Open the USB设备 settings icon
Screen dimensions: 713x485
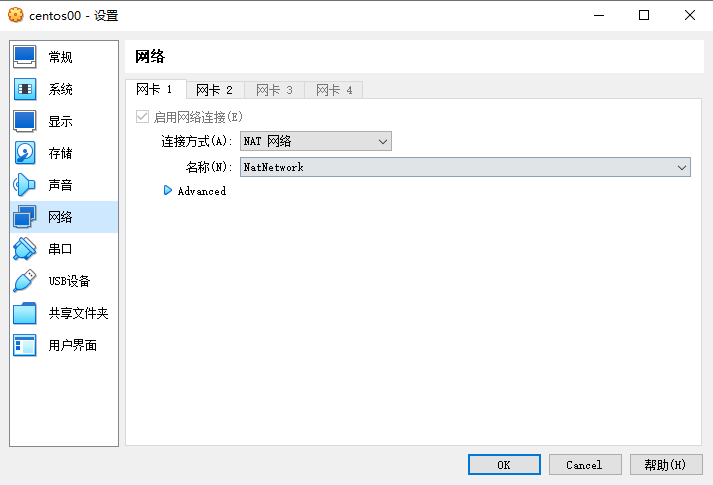[x=25, y=281]
